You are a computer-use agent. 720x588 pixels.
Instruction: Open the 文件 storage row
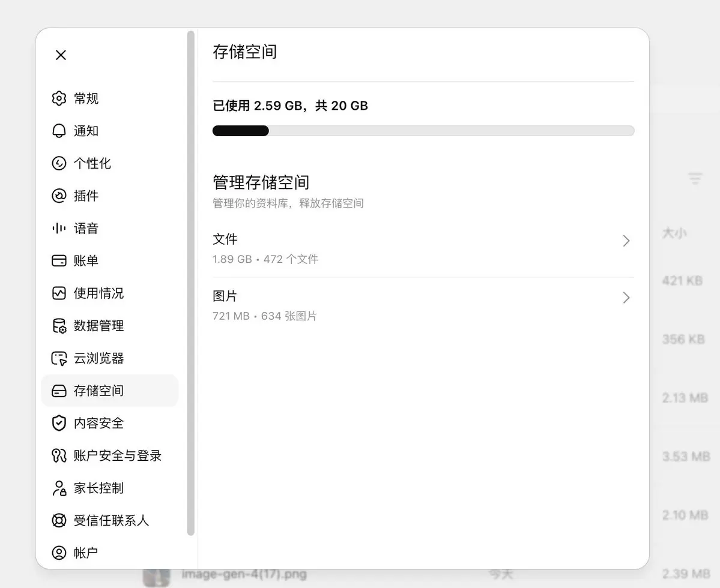tap(423, 248)
